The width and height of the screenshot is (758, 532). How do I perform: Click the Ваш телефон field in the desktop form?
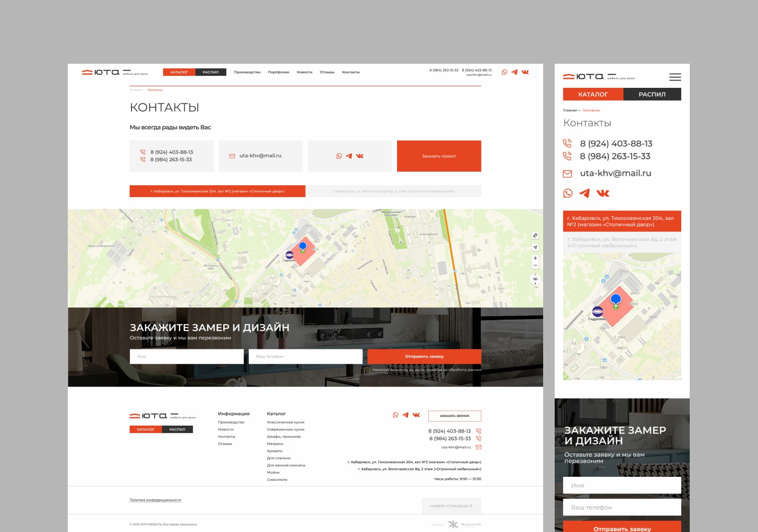click(x=305, y=356)
